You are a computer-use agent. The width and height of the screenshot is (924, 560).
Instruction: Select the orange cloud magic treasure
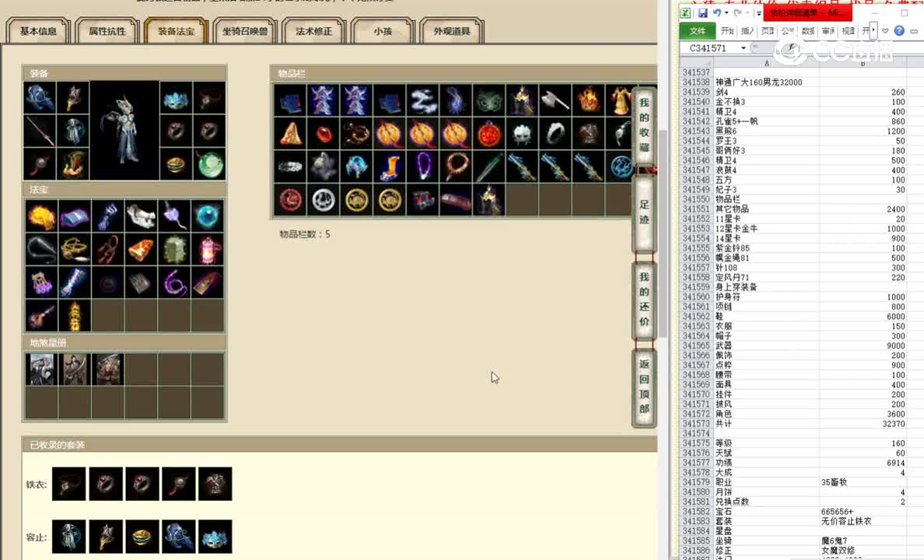(x=41, y=215)
